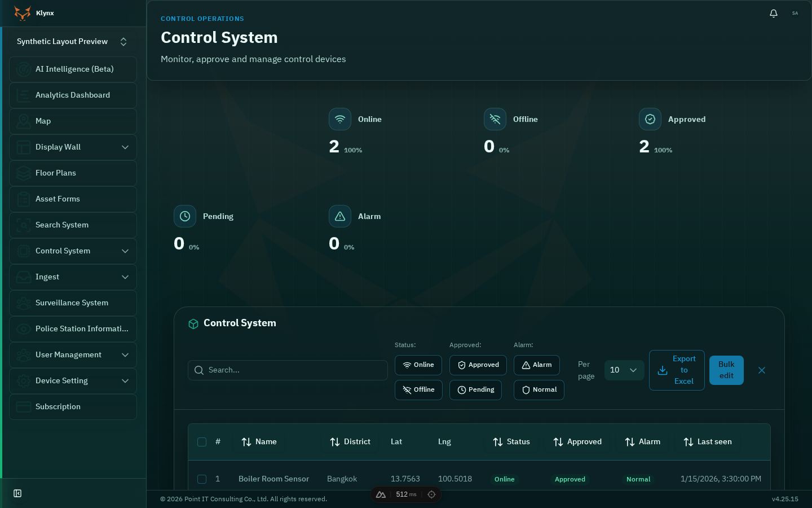Toggle the Online status filter
Viewport: 812px width, 508px height.
pyautogui.click(x=418, y=365)
